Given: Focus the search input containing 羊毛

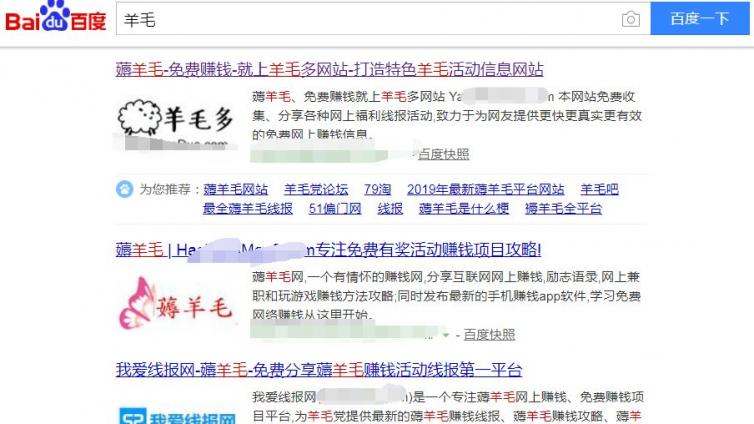Looking at the screenshot, I should coord(383,19).
